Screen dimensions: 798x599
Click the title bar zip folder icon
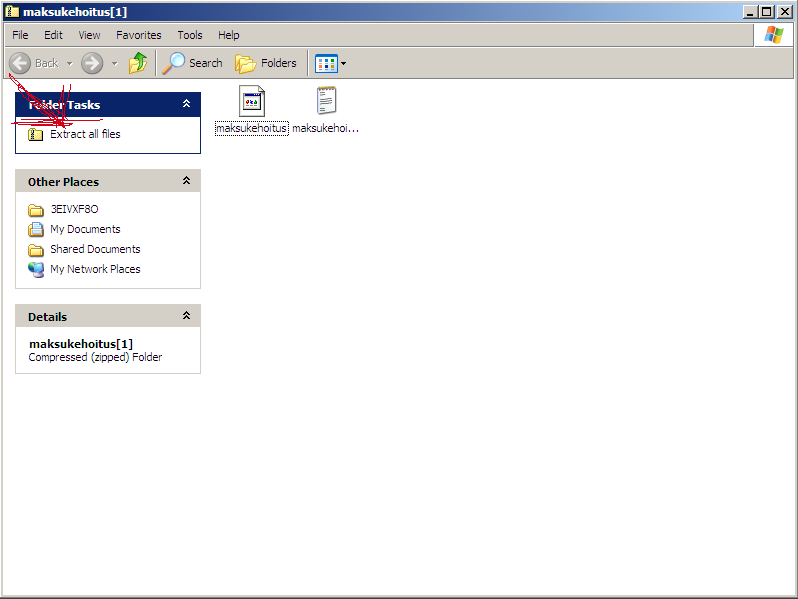12,12
